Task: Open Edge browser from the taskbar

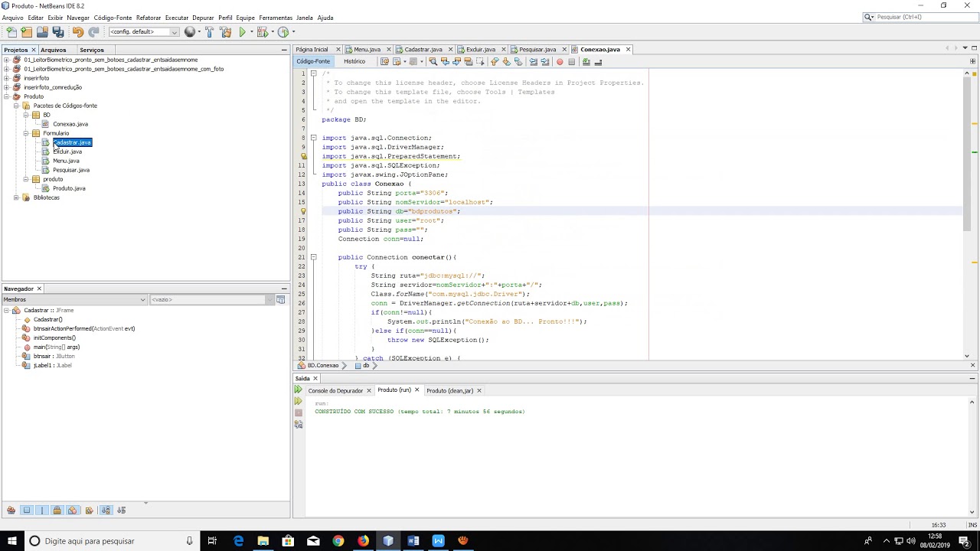Action: [238, 541]
